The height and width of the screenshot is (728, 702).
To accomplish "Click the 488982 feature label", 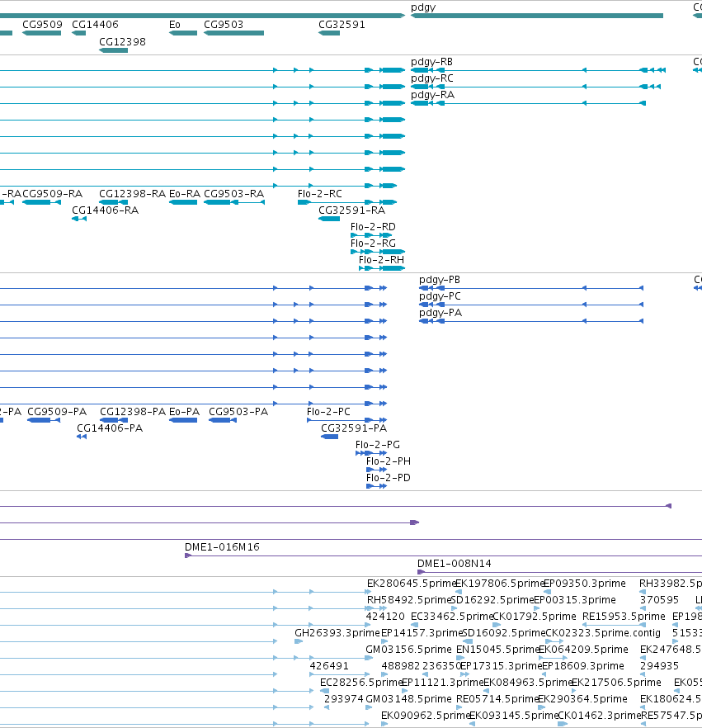I will (x=400, y=666).
